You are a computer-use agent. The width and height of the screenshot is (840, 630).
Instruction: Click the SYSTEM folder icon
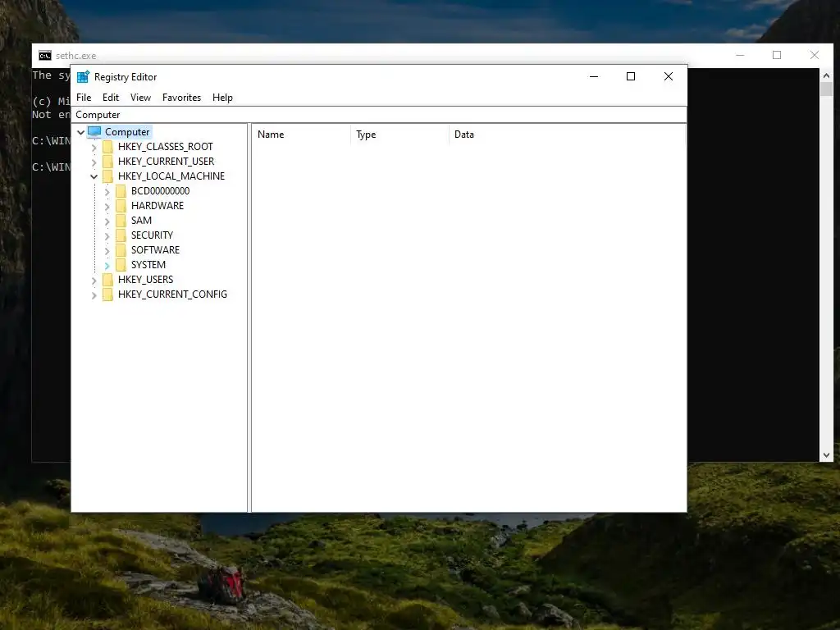(x=121, y=265)
